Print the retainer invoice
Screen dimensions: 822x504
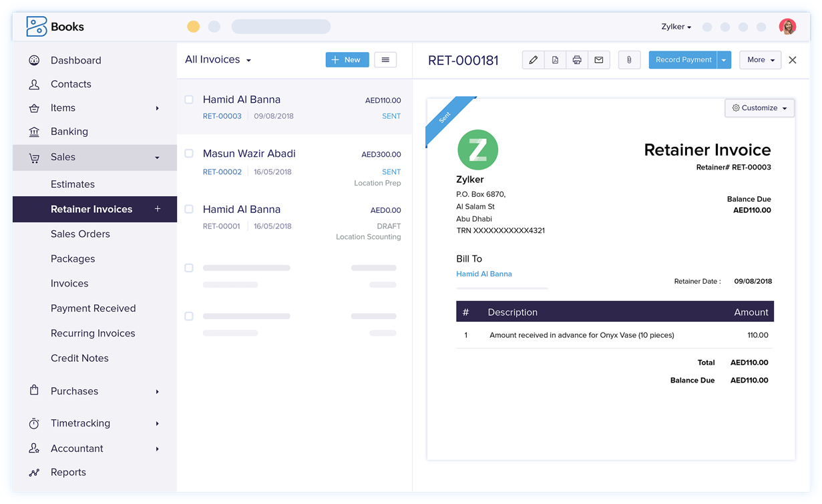click(577, 60)
